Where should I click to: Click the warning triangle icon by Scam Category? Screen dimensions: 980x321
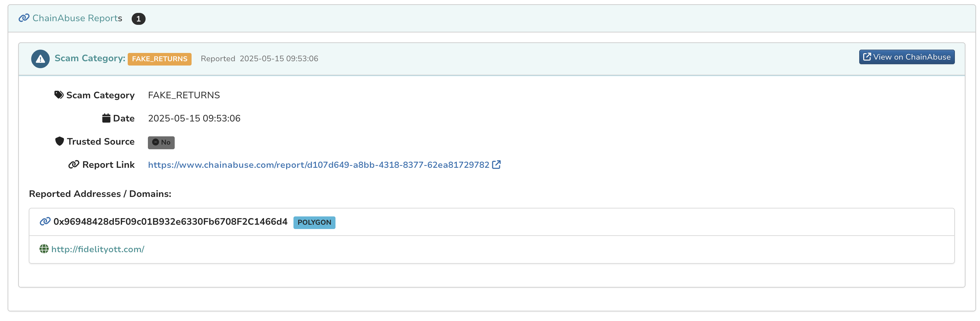pos(40,59)
